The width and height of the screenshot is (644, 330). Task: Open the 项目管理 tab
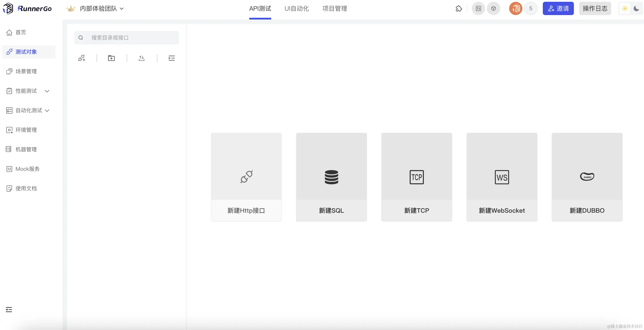[334, 8]
